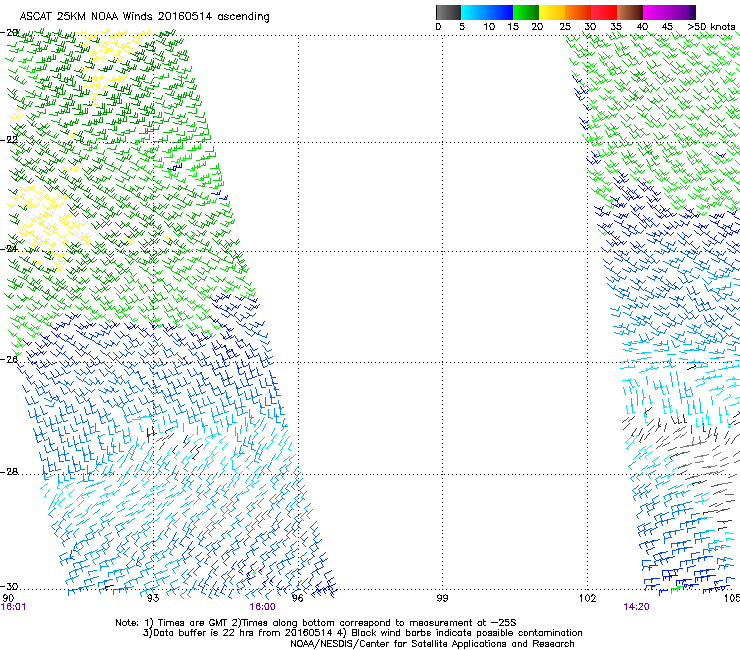Click the 16:01 swath time label
Image resolution: width=740 pixels, height=650 pixels.
click(14, 607)
